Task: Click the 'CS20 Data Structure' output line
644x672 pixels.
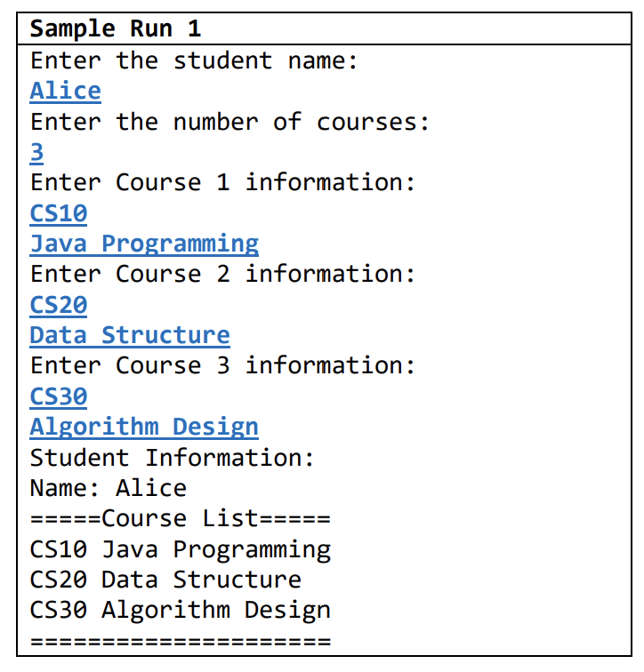Action: click(165, 580)
